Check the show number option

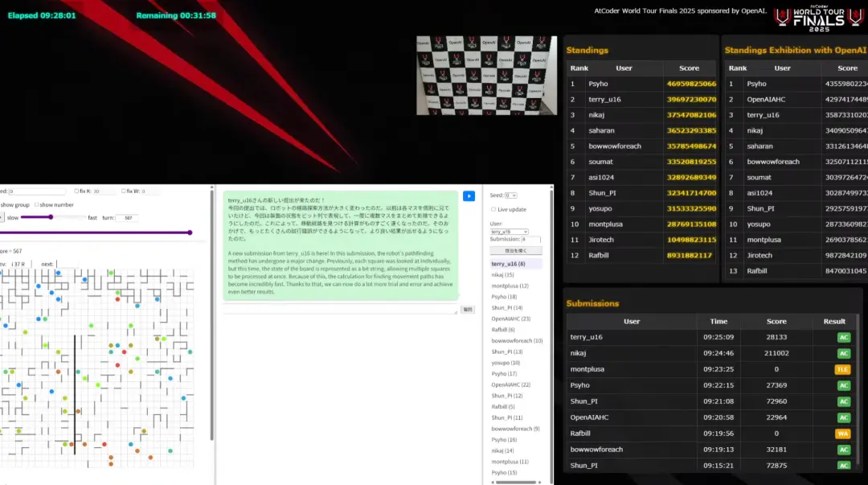37,205
